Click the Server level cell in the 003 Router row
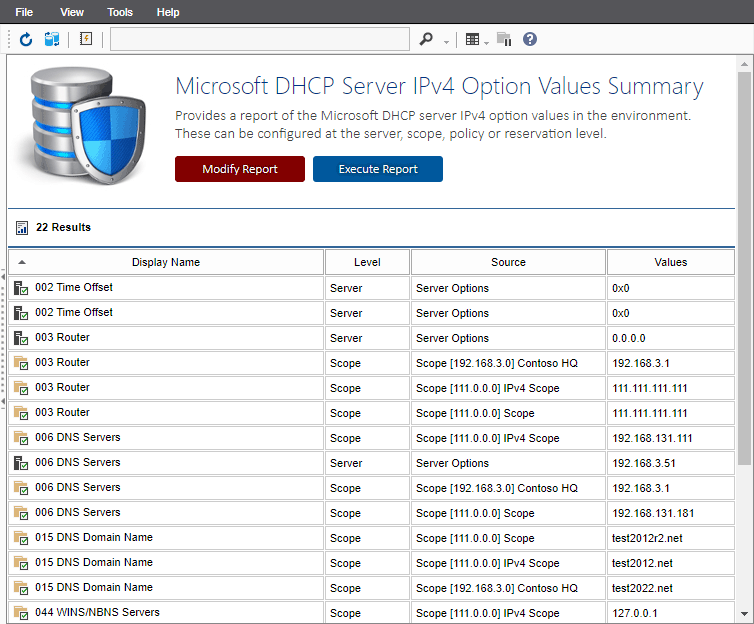 coord(367,338)
